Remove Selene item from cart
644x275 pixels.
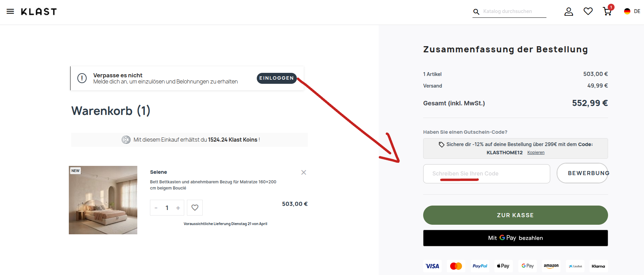click(x=304, y=172)
